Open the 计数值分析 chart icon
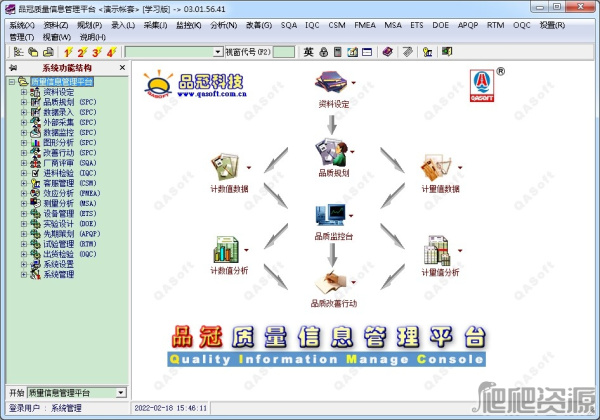The height and width of the screenshot is (420, 600). 226,249
